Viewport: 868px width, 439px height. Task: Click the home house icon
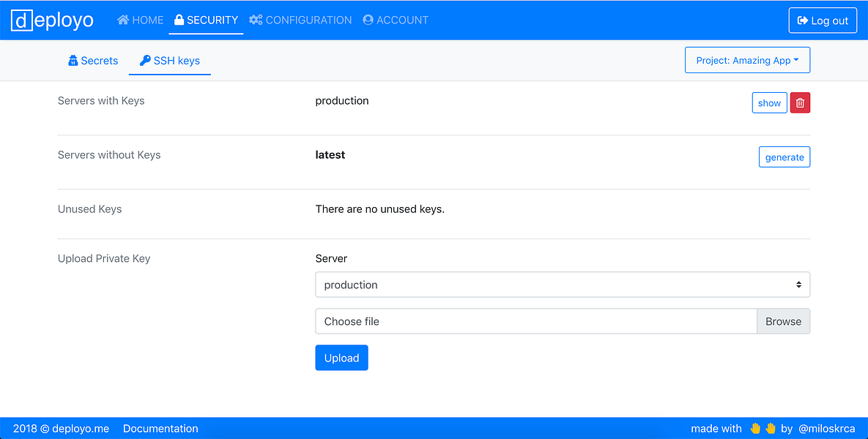point(123,20)
